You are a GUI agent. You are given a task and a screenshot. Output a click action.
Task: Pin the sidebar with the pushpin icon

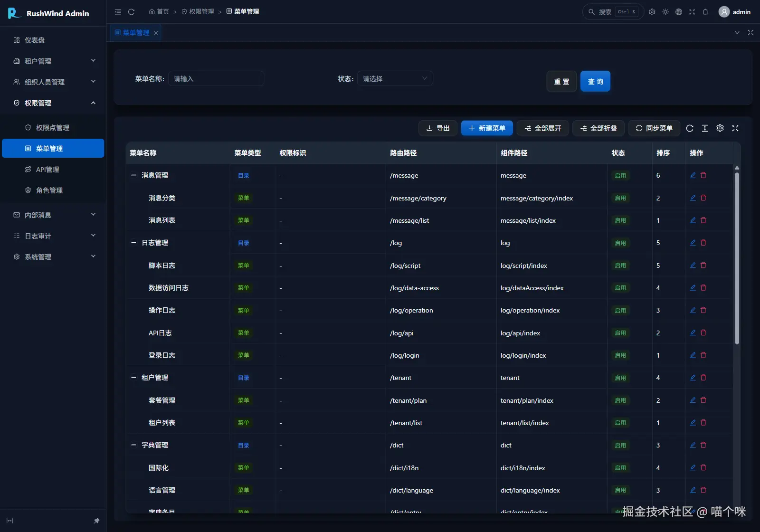[x=97, y=521]
